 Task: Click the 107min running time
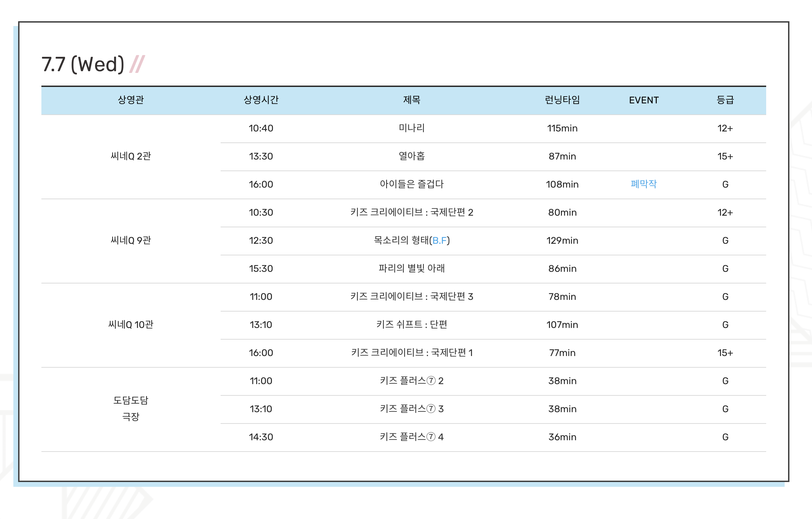(x=562, y=325)
